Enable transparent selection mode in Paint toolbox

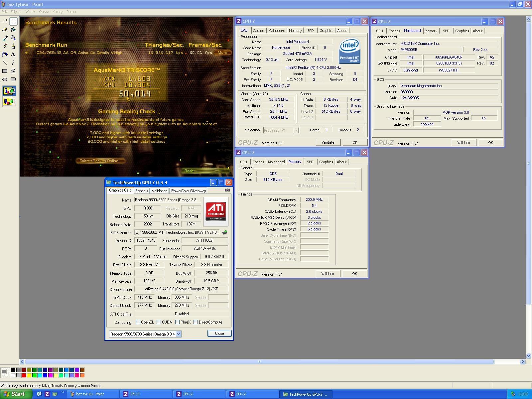pos(9,101)
